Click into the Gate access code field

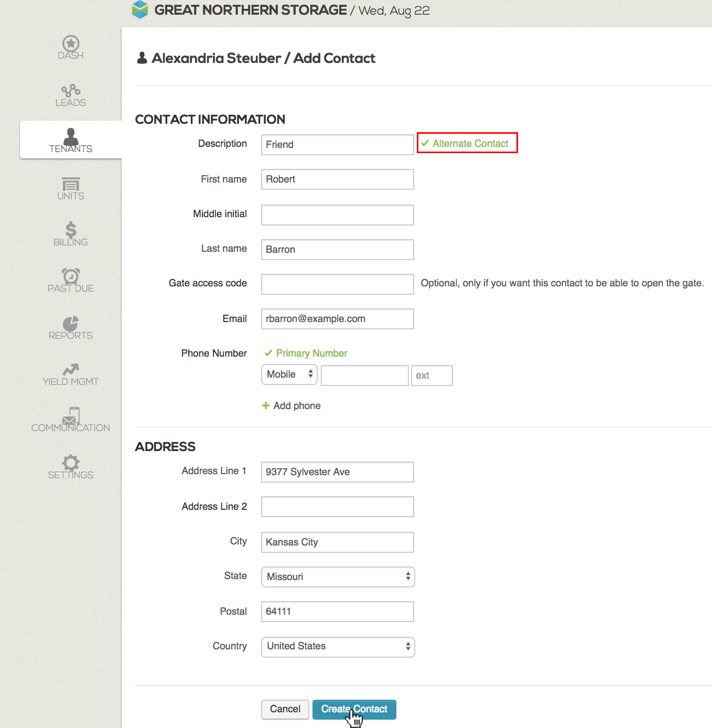[x=338, y=284]
